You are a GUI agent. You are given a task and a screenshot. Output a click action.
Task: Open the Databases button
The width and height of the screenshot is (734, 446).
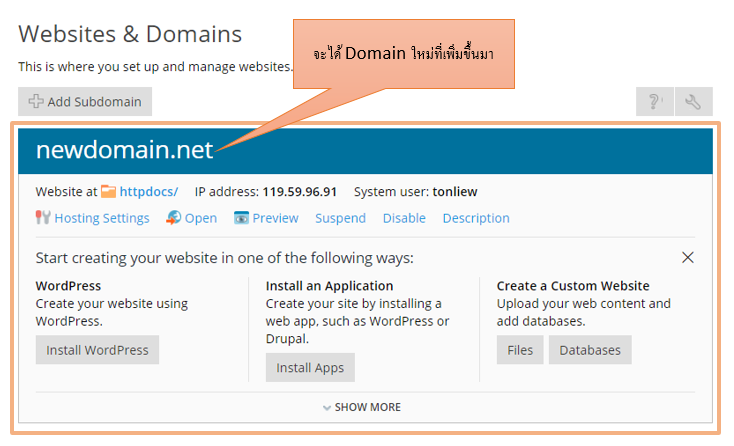[590, 350]
